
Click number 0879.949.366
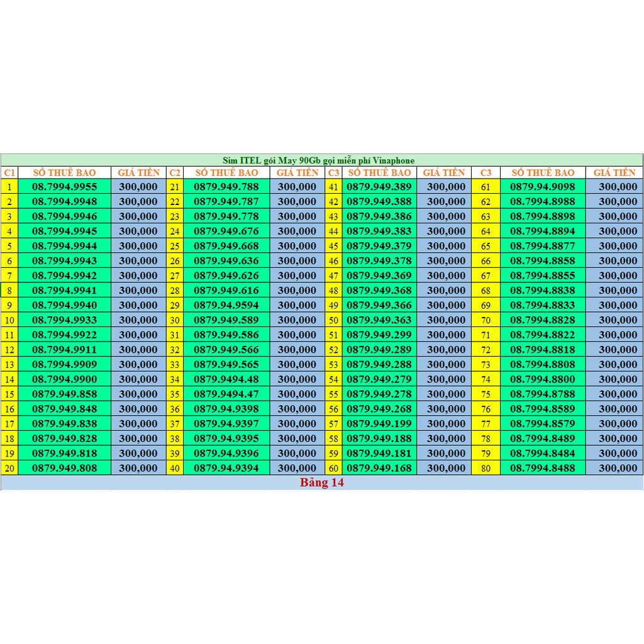pos(379,305)
